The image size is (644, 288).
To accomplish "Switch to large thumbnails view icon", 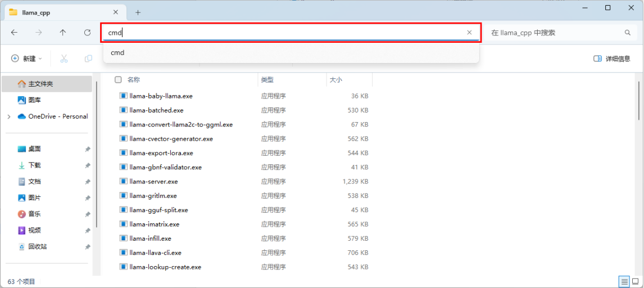I will (636, 282).
